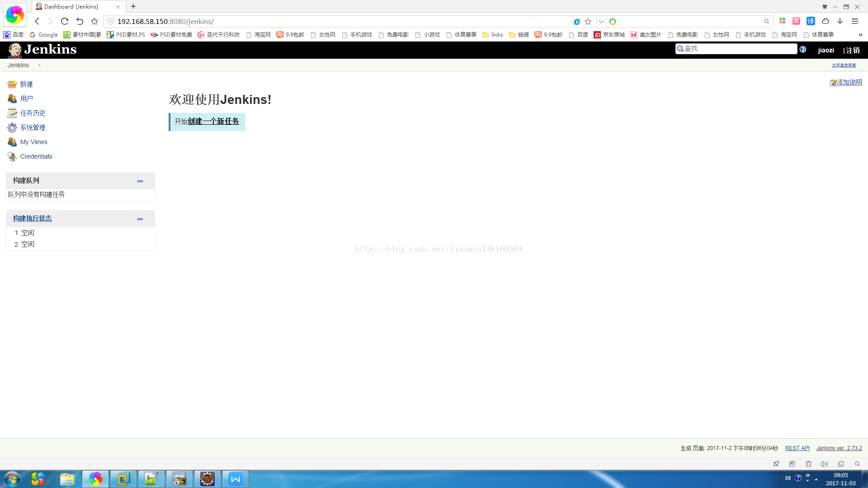Open the REST API link in footer
Image resolution: width=868 pixels, height=488 pixels.
pyautogui.click(x=797, y=448)
